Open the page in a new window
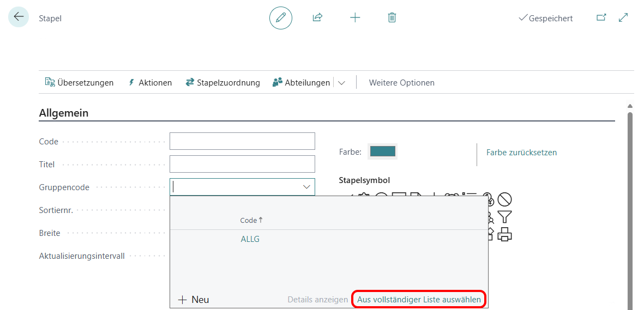Image resolution: width=644 pixels, height=310 pixels. (x=601, y=17)
